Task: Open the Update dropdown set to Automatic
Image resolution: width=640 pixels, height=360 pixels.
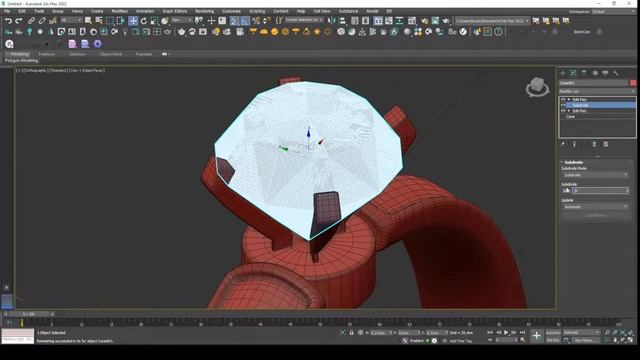Action: [595, 207]
